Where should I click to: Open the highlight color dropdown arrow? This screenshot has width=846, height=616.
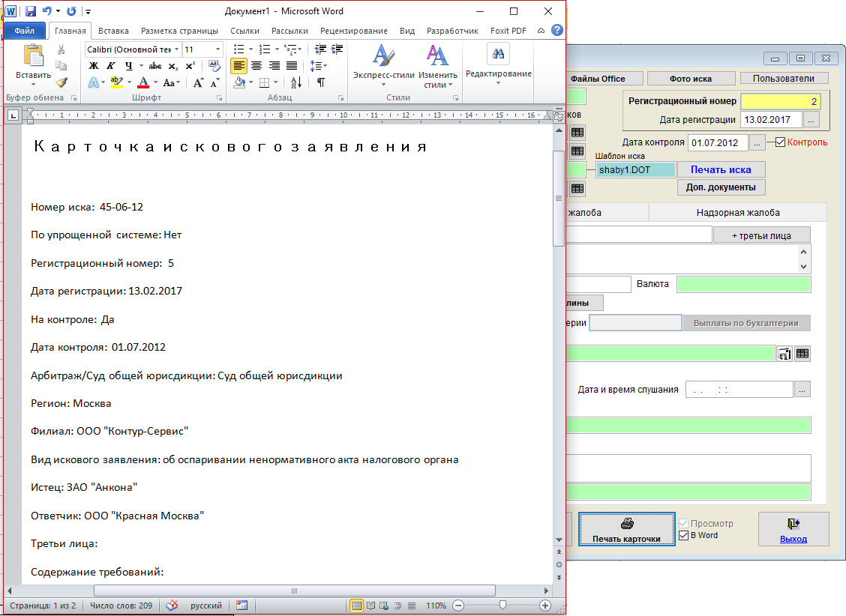130,82
